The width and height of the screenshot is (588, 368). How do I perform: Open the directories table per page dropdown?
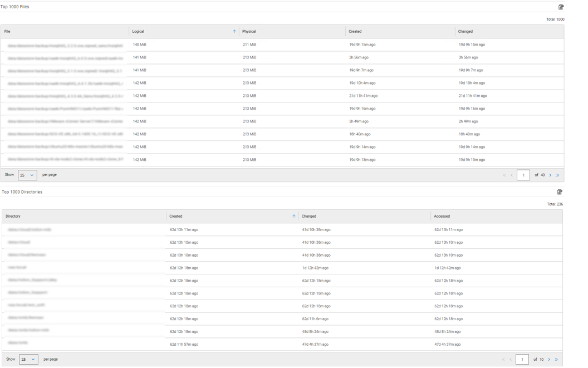tap(28, 360)
